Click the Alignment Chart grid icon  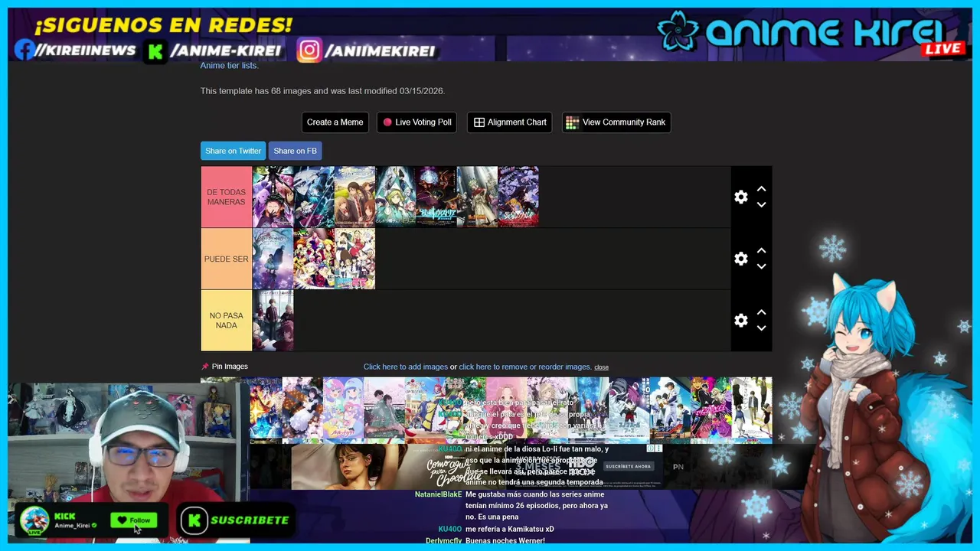tap(479, 122)
